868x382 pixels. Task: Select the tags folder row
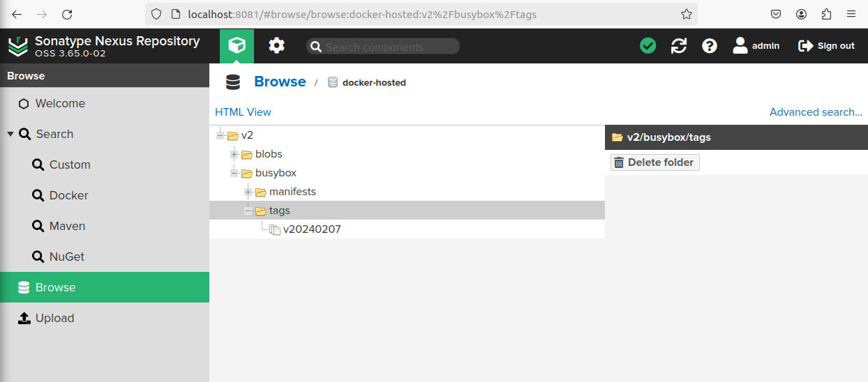(x=407, y=211)
